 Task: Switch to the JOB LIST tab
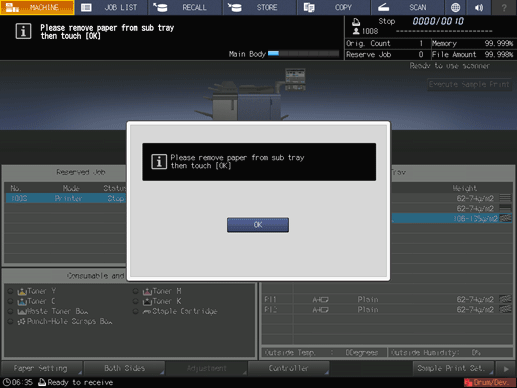point(112,7)
